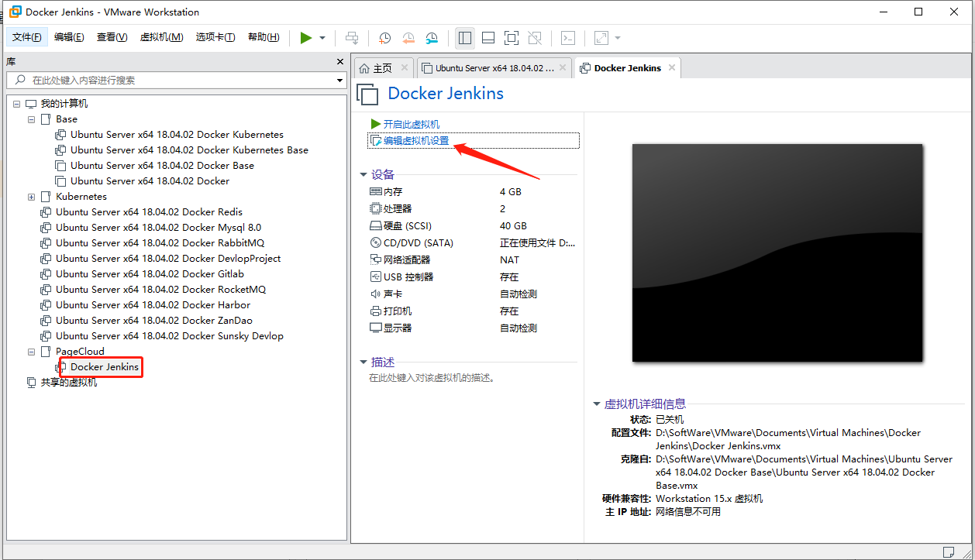Select the Docker Redis virtual machine
The width and height of the screenshot is (975, 560).
149,212
